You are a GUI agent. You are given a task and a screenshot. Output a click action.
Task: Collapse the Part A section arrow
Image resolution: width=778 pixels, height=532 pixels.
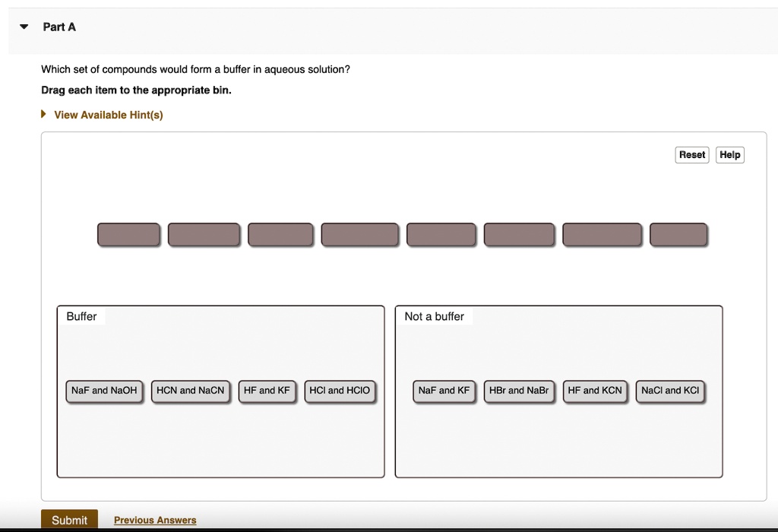(x=24, y=26)
